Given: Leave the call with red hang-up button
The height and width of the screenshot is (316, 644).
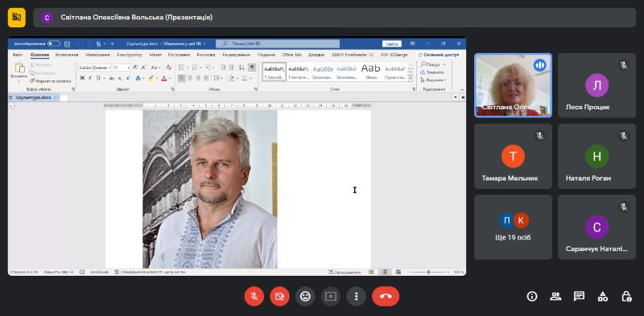Looking at the screenshot, I should [x=386, y=297].
